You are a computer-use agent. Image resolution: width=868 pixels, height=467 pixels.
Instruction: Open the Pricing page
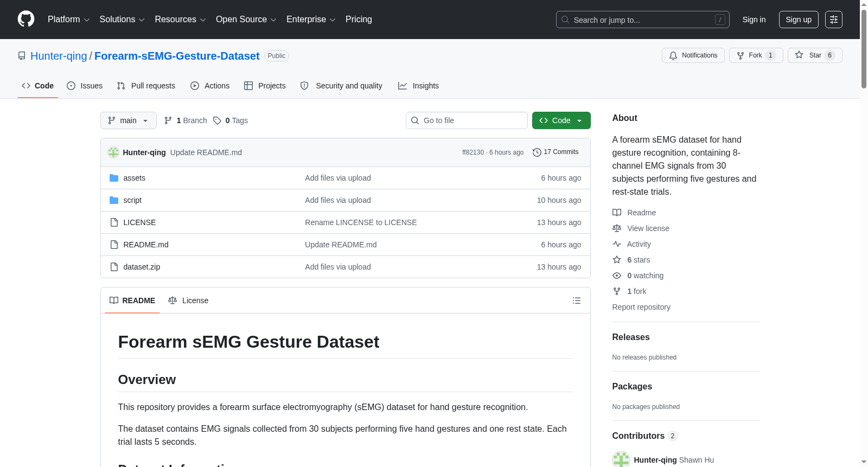coord(359,20)
